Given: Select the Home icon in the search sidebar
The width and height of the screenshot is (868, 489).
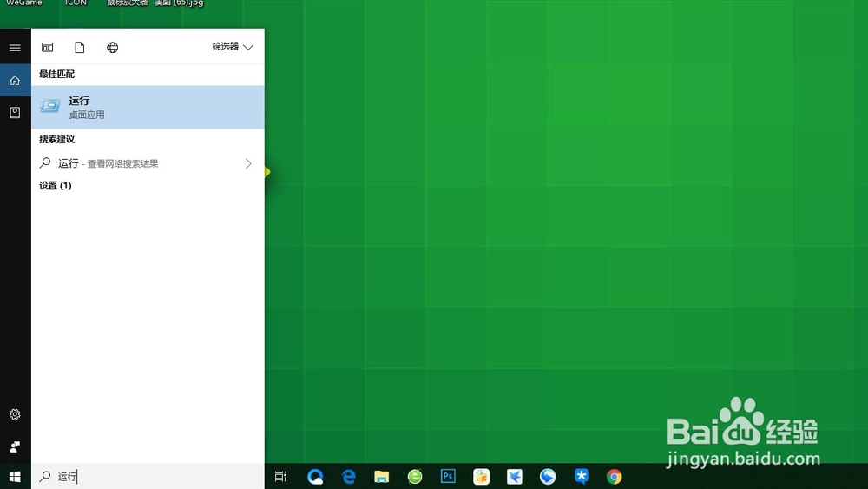Looking at the screenshot, I should tap(15, 80).
